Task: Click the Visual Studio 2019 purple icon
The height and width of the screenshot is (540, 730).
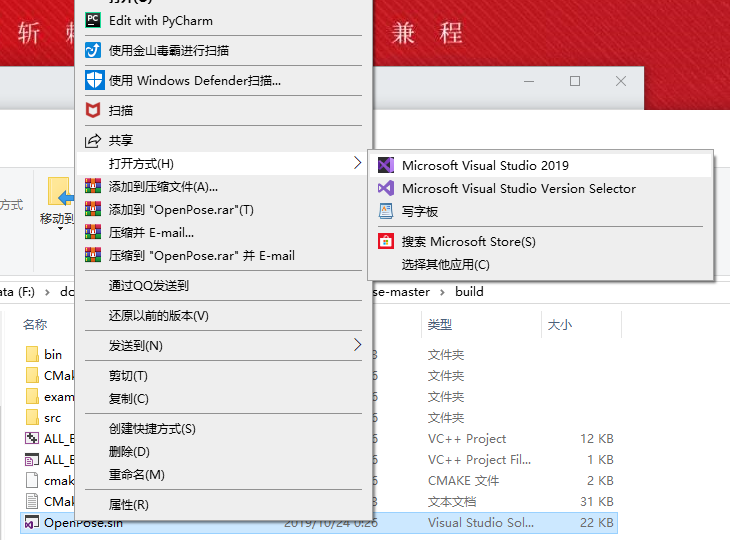Action: 386,165
